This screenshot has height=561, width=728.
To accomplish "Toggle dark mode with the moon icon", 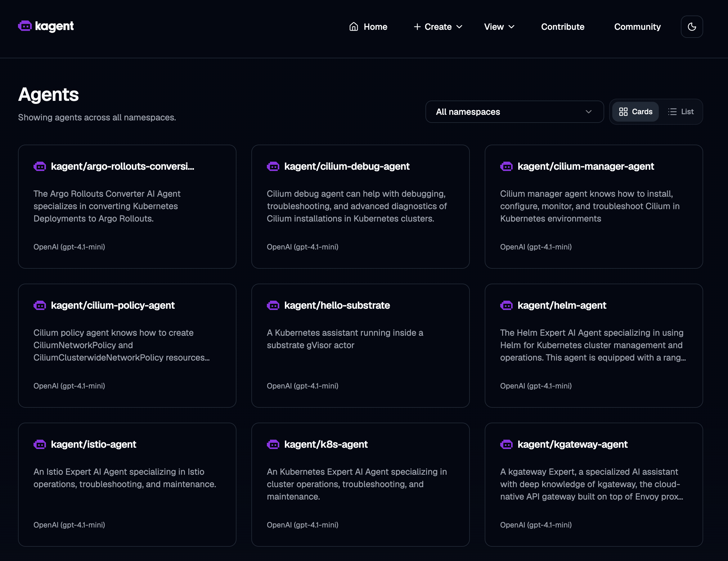I will 692,27.
